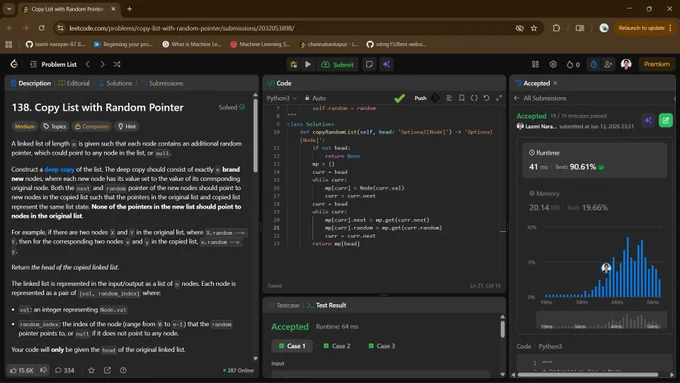Open the Memory result card
The image size is (680, 383).
[594, 201]
